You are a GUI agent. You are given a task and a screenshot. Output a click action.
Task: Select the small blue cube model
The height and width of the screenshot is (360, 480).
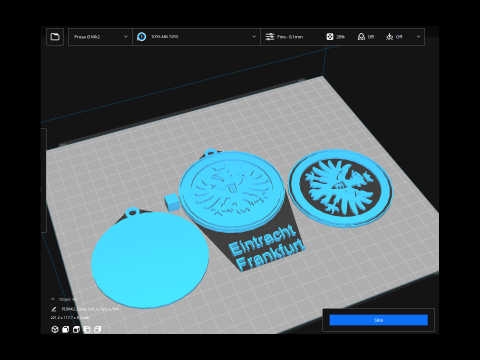tap(172, 202)
